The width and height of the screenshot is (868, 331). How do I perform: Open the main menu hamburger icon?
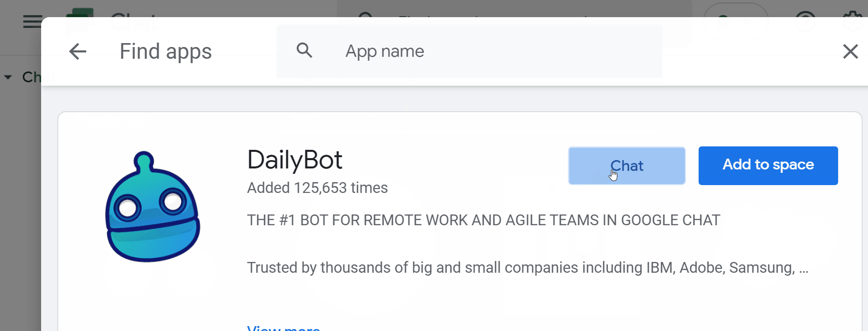(x=32, y=22)
